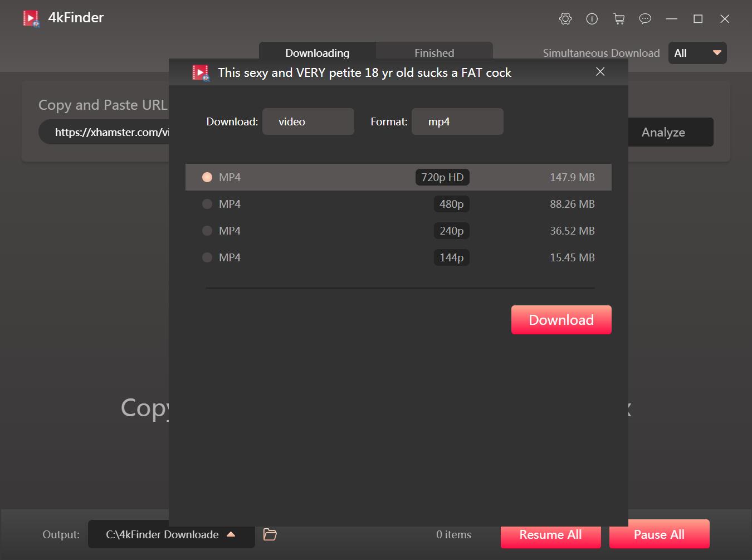Choose the 240p MP4 radio button
Screen dimensions: 752x560
(207, 231)
